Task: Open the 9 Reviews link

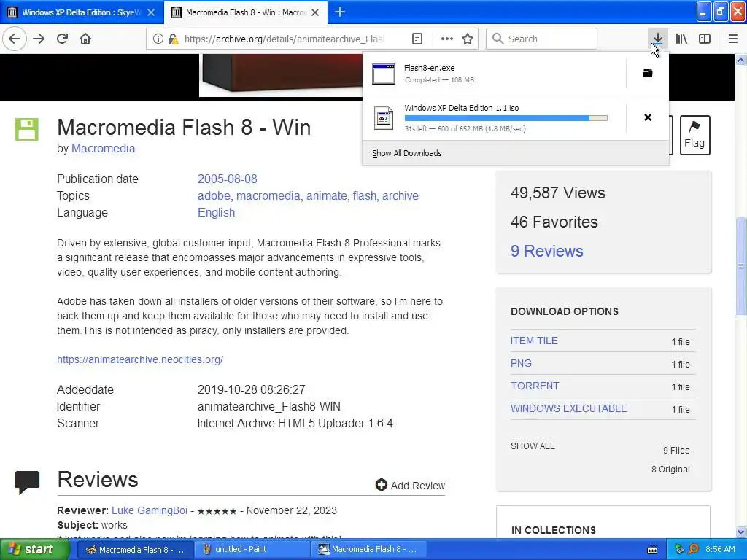Action: [547, 251]
